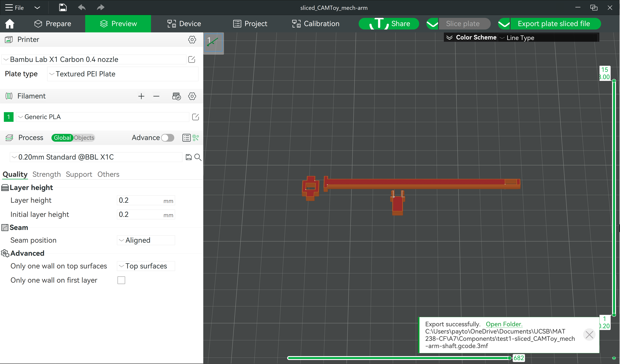
Task: Open the Line Type color scheme dropdown
Action: (x=548, y=38)
